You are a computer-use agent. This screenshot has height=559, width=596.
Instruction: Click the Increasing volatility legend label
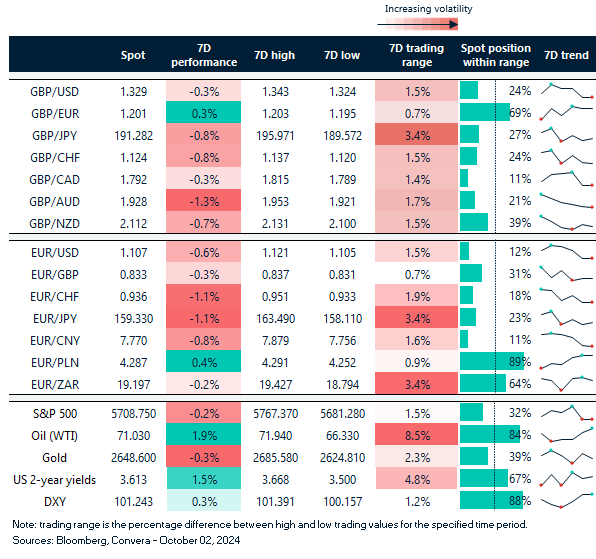pos(428,9)
